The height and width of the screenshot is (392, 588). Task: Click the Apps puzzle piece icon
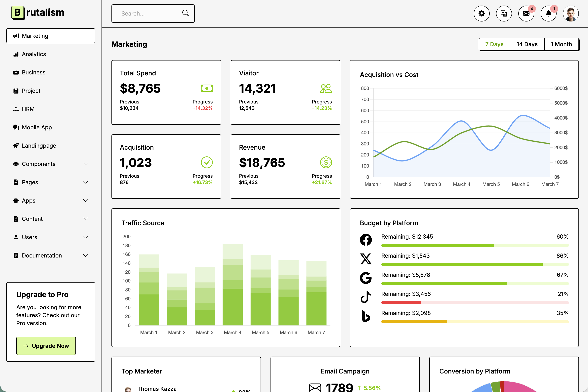(x=16, y=201)
